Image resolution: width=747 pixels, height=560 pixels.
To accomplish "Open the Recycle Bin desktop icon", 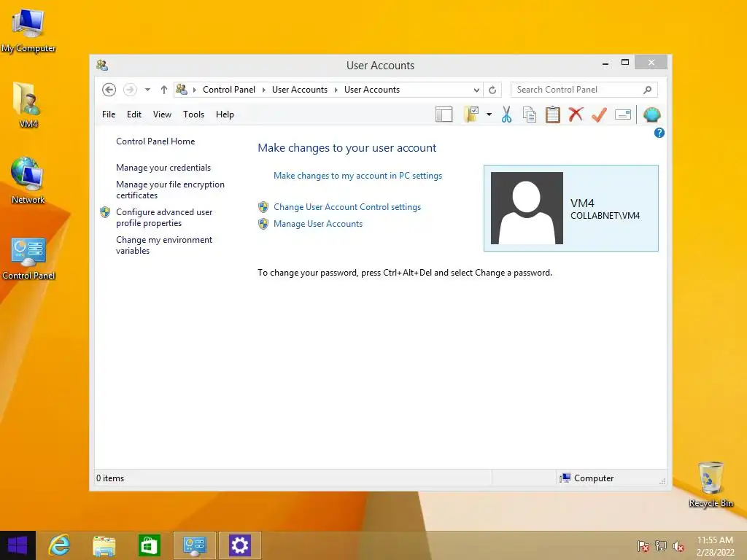I will [x=711, y=484].
